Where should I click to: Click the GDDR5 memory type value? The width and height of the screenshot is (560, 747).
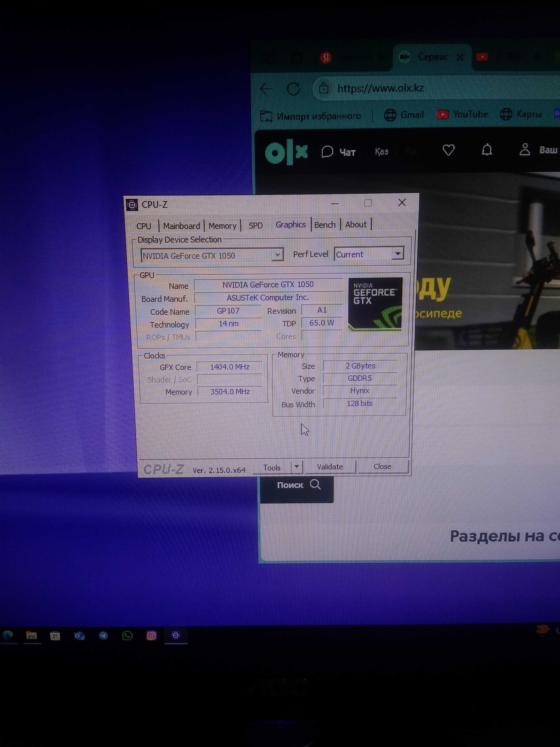(x=360, y=378)
